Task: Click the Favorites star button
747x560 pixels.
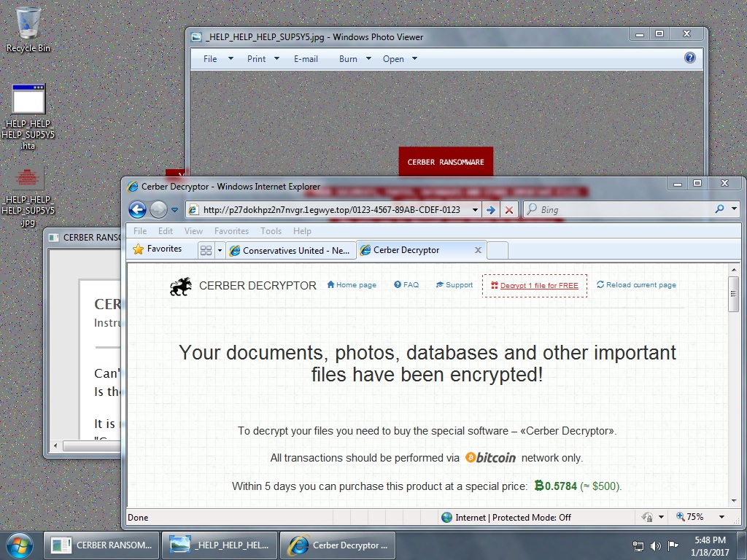Action: (158, 249)
